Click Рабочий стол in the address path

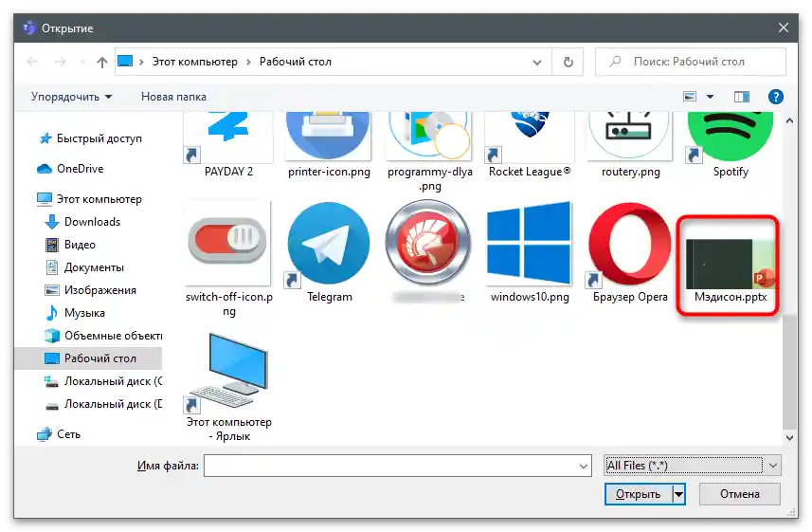click(x=296, y=63)
